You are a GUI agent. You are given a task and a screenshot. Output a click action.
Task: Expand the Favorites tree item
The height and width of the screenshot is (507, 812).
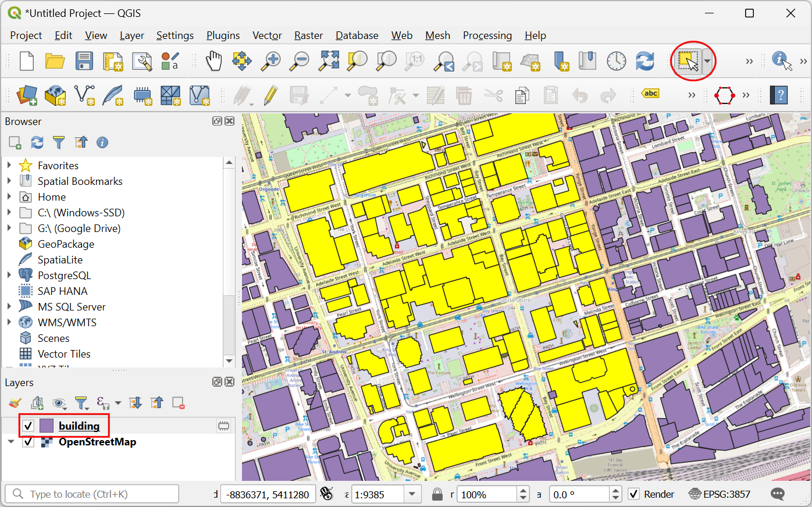9,166
